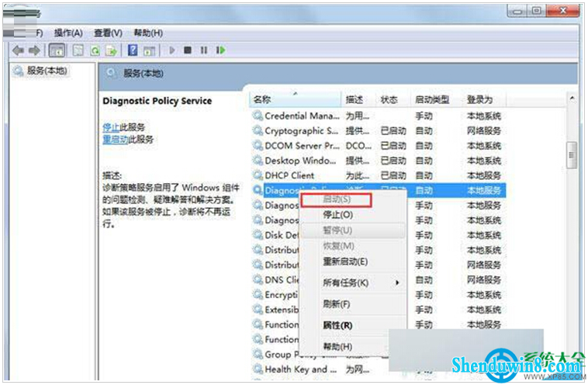Click the DHCP Client gear icon

258,175
